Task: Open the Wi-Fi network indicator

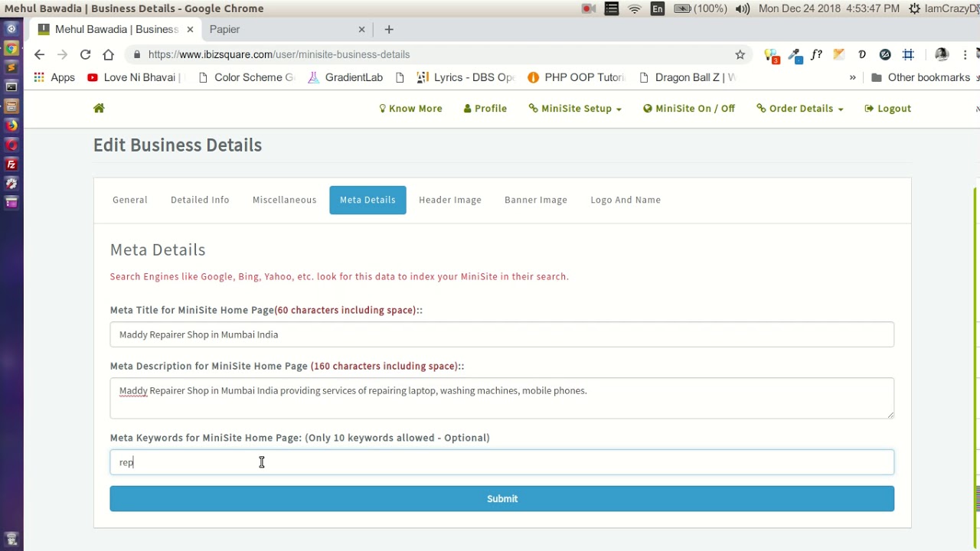Action: coord(635,8)
